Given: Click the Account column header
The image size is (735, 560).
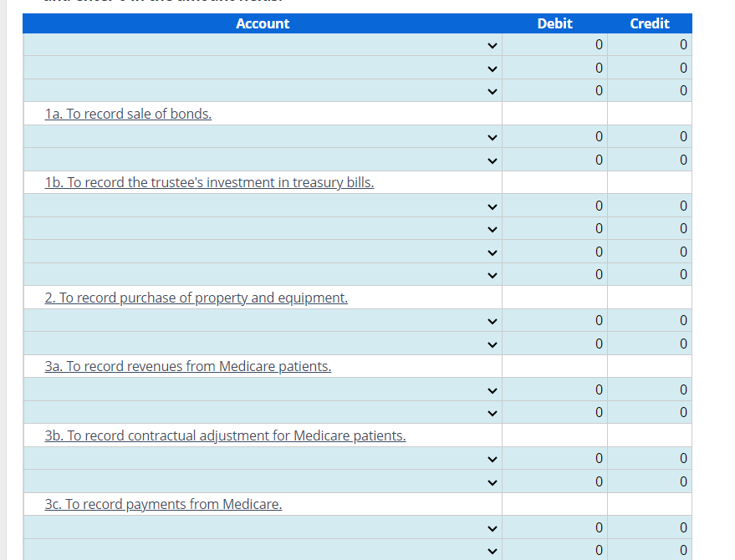Looking at the screenshot, I should [x=263, y=23].
